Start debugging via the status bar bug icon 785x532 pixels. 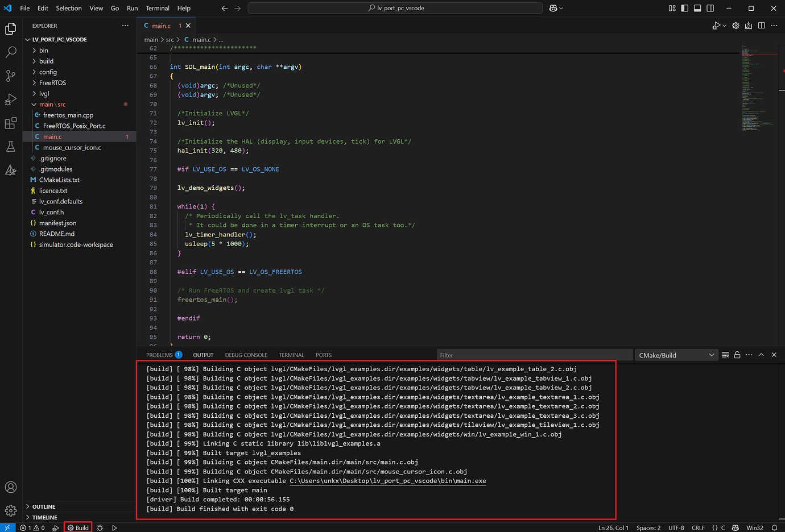[100, 527]
